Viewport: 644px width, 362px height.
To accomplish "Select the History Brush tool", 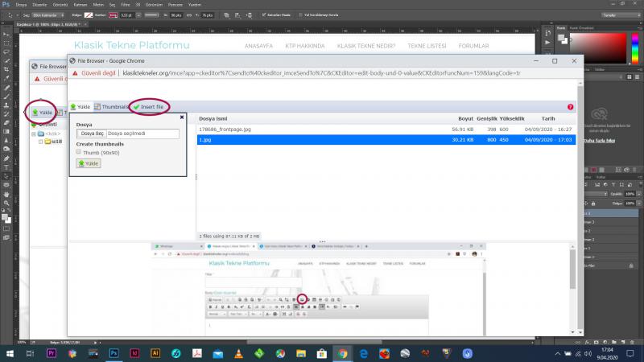I will click(6, 114).
